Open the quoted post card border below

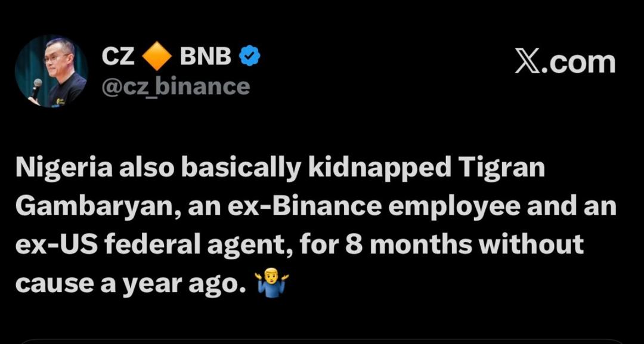(322, 340)
